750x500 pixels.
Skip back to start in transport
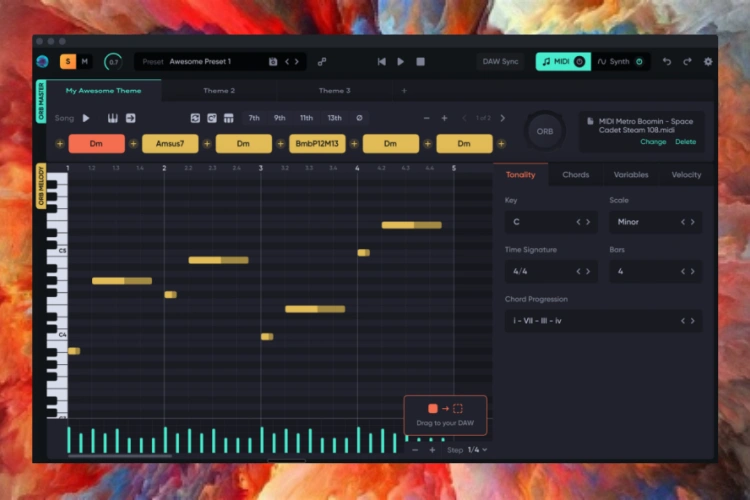pos(381,61)
